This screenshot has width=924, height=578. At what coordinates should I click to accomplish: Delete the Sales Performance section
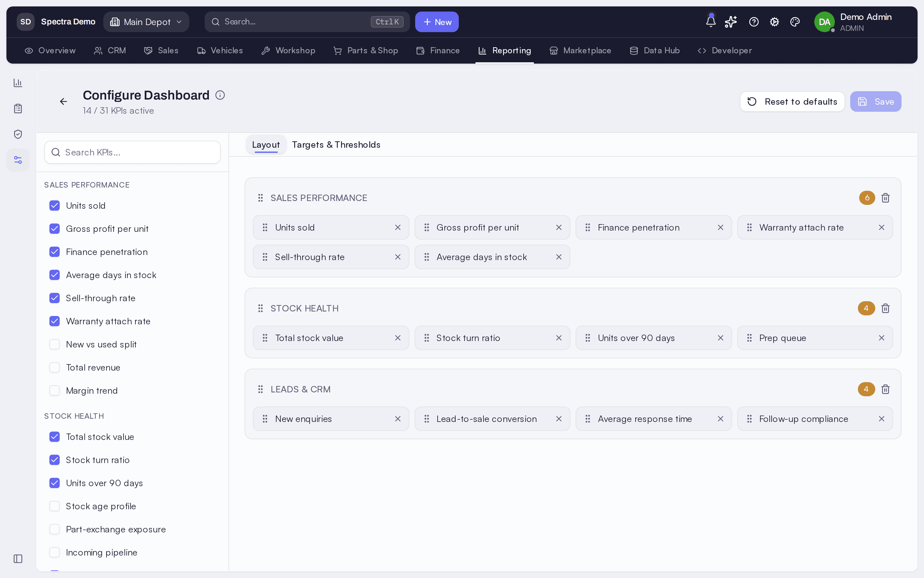[x=886, y=197]
